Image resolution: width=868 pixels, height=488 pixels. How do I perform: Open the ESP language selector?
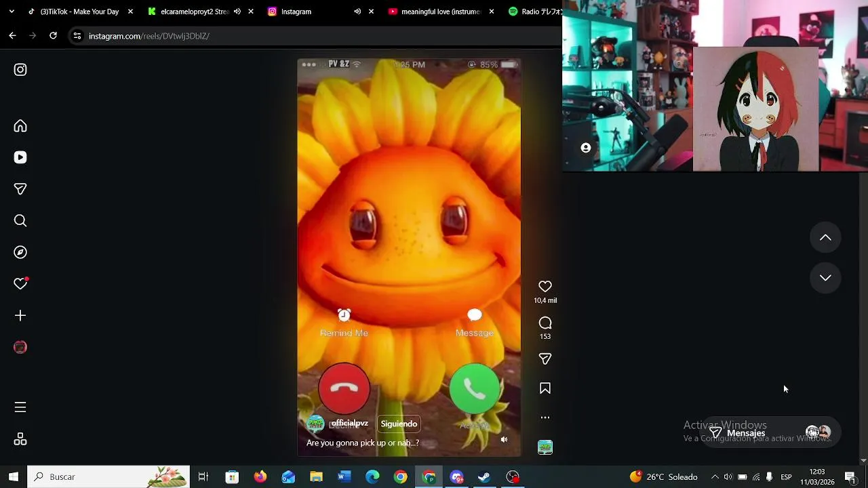point(786,477)
